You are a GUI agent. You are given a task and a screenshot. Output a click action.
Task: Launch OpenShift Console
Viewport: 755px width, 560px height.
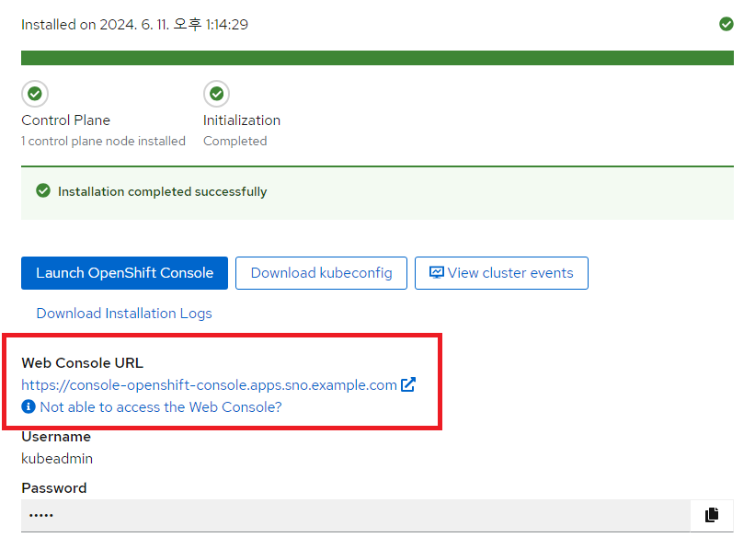tap(124, 273)
